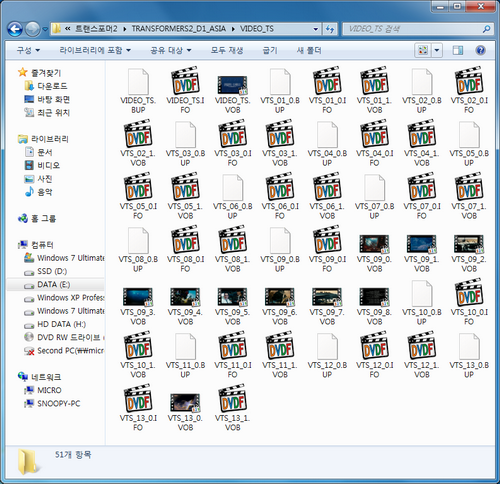Click the refresh button beside address bar
Viewport: 500px width, 484px height.
(x=330, y=29)
